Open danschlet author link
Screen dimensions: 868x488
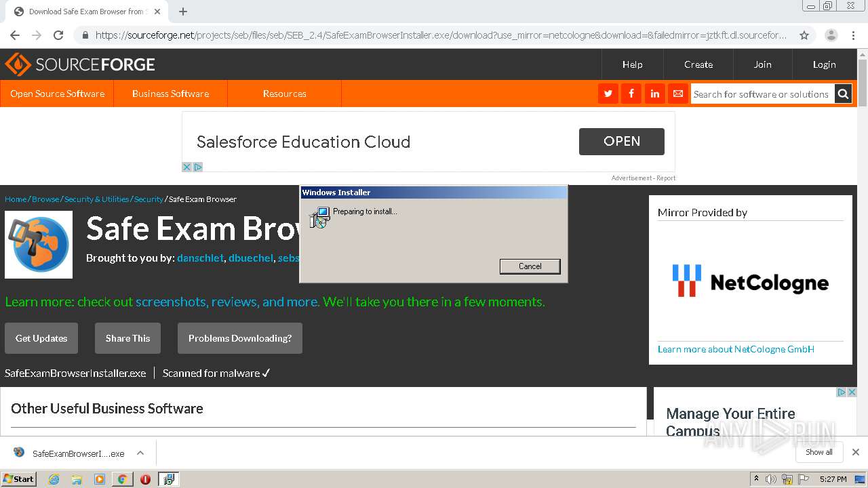[x=200, y=258]
